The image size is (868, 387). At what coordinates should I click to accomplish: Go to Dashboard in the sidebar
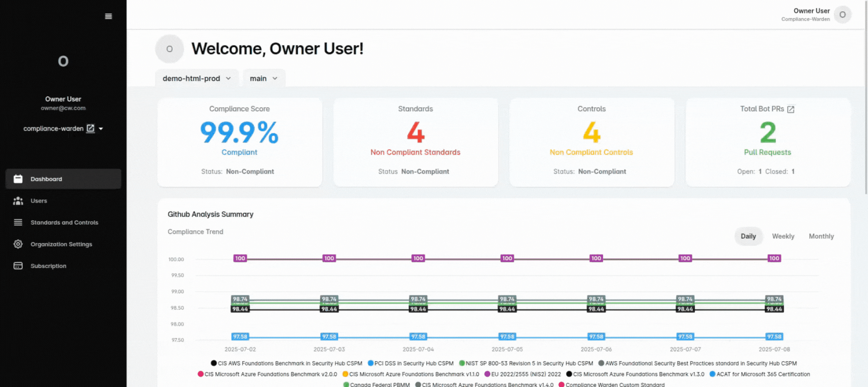[x=63, y=179]
